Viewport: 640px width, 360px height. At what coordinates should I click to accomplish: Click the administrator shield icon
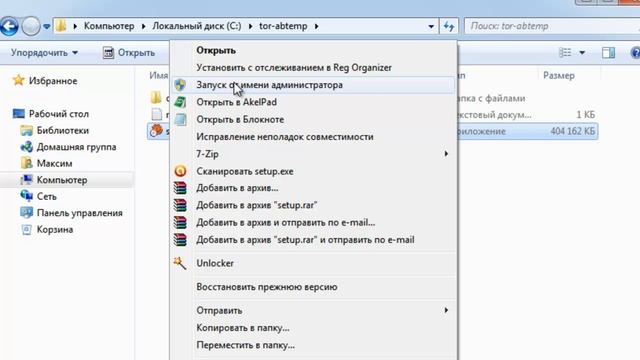(180, 85)
